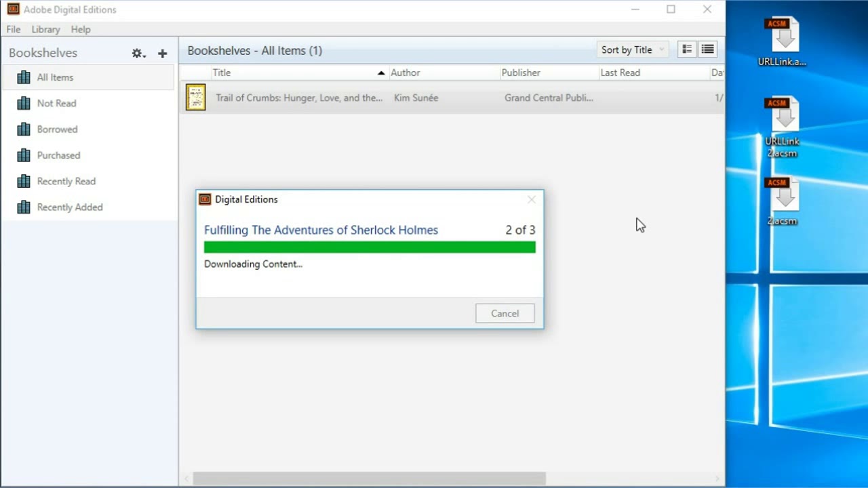Click the Recently Added bookshelf icon
Viewport: 868px width, 488px height.
point(24,207)
